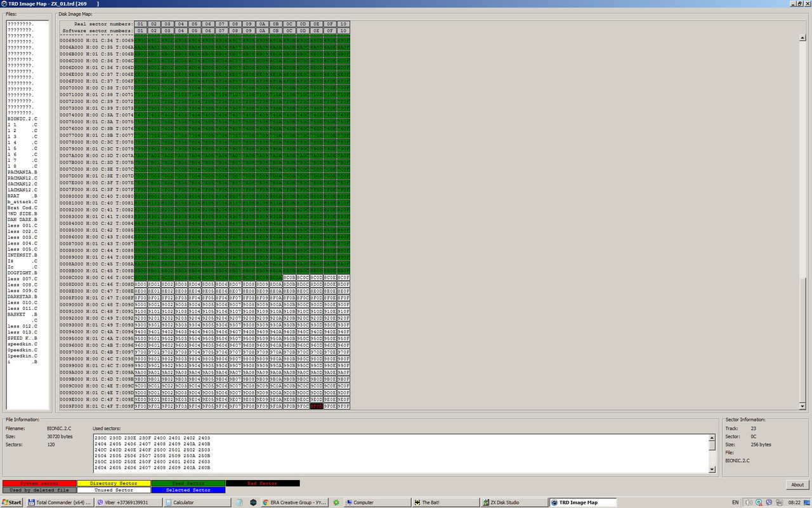Click sector cell 8C00 in the disk map
Viewport: 812px width, 508px height.
(x=140, y=277)
